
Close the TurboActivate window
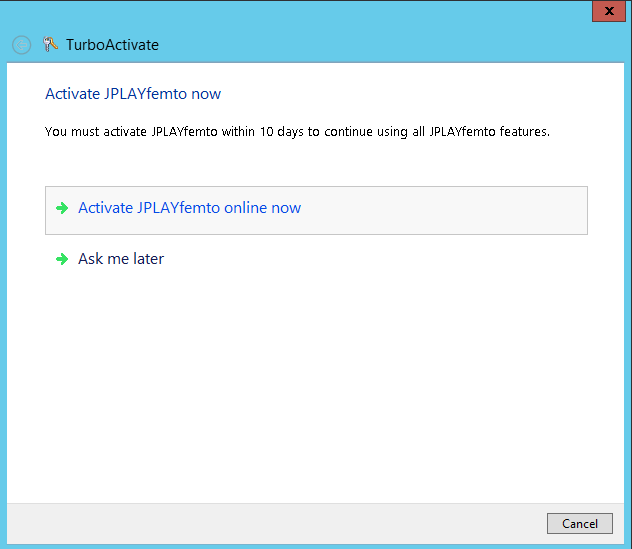(x=609, y=11)
